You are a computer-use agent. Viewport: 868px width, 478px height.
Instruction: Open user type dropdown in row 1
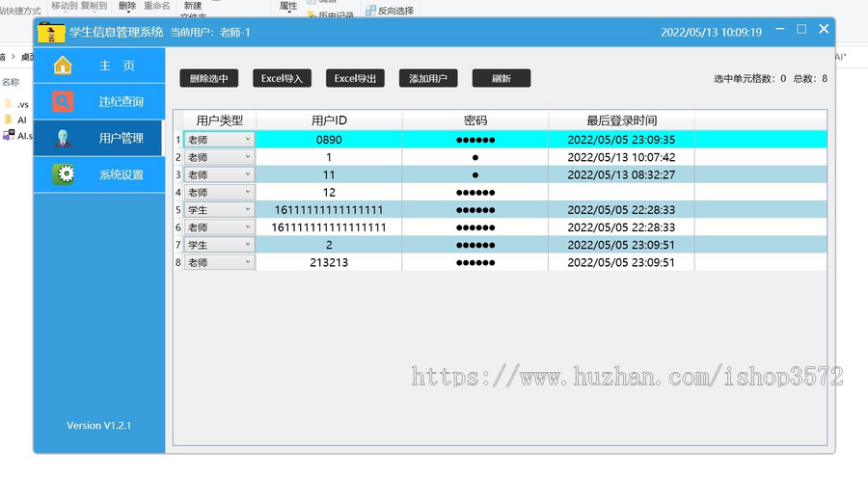pos(219,140)
